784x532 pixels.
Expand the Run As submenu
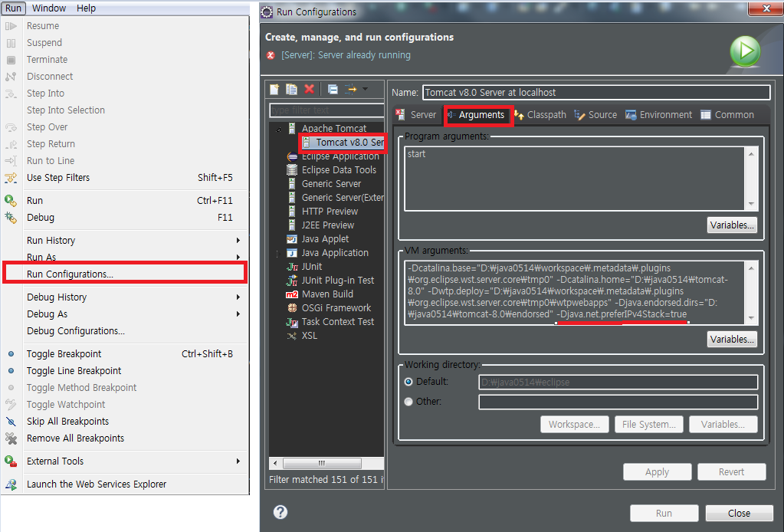[x=238, y=257]
